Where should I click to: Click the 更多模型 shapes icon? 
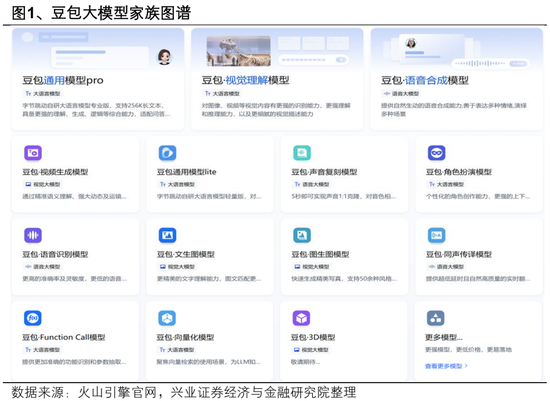pyautogui.click(x=435, y=318)
